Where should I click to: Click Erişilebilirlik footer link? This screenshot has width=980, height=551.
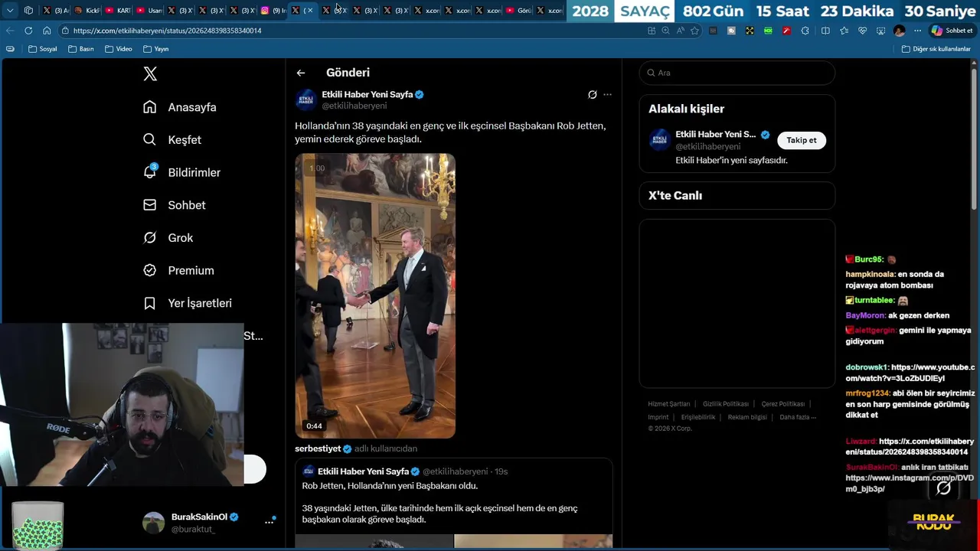click(698, 417)
